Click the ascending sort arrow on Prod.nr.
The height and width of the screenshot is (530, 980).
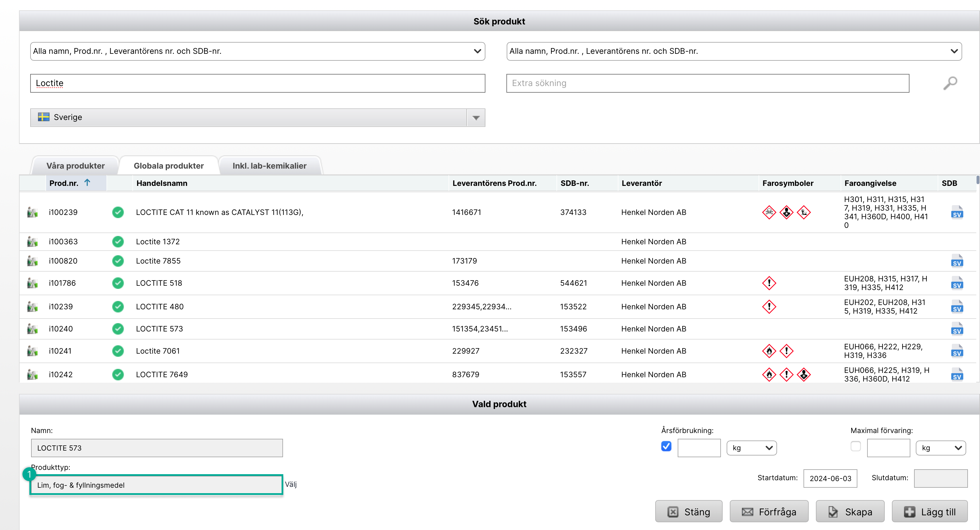pyautogui.click(x=87, y=183)
